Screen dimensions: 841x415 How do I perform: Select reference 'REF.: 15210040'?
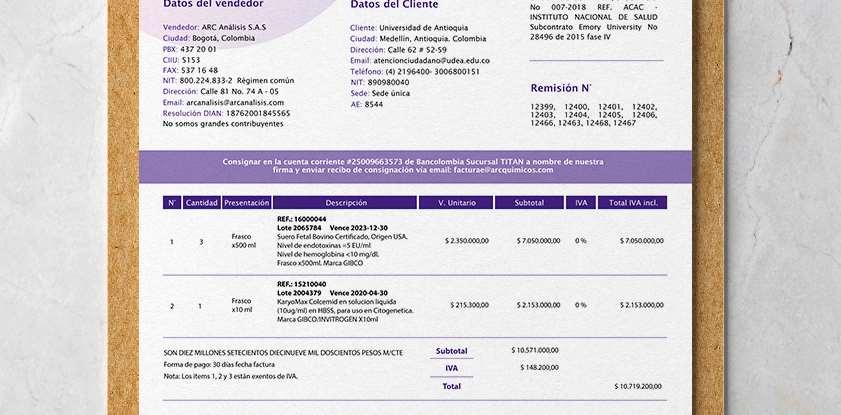pyautogui.click(x=301, y=284)
